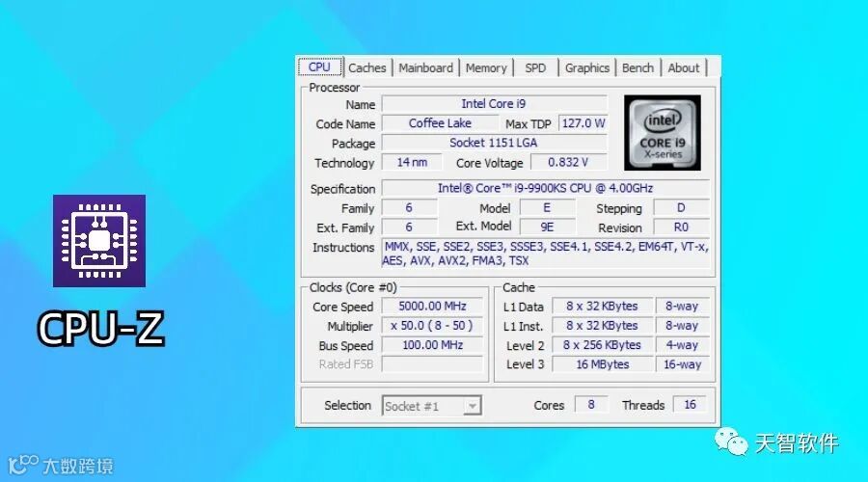This screenshot has width=868, height=482.
Task: Click the Stepping value D
Action: [682, 208]
